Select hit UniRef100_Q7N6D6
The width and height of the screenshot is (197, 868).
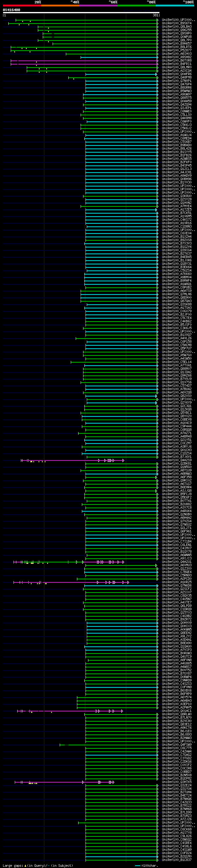coord(176,585)
